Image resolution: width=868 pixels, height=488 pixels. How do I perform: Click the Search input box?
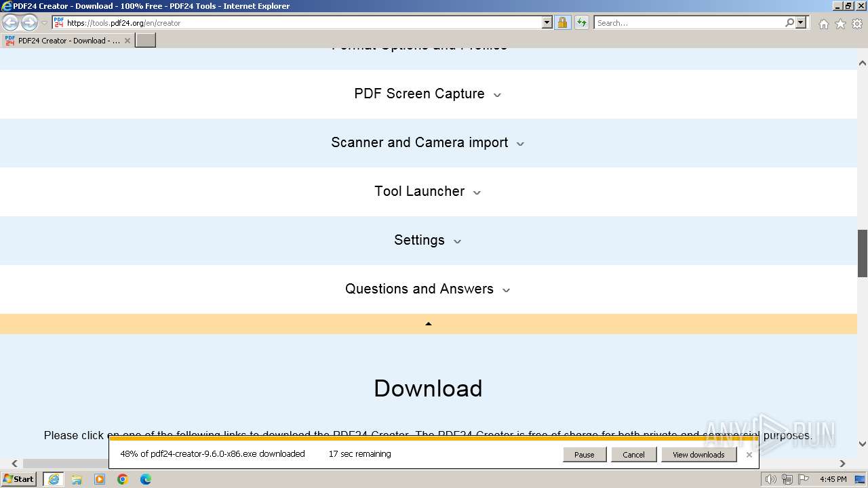[689, 22]
